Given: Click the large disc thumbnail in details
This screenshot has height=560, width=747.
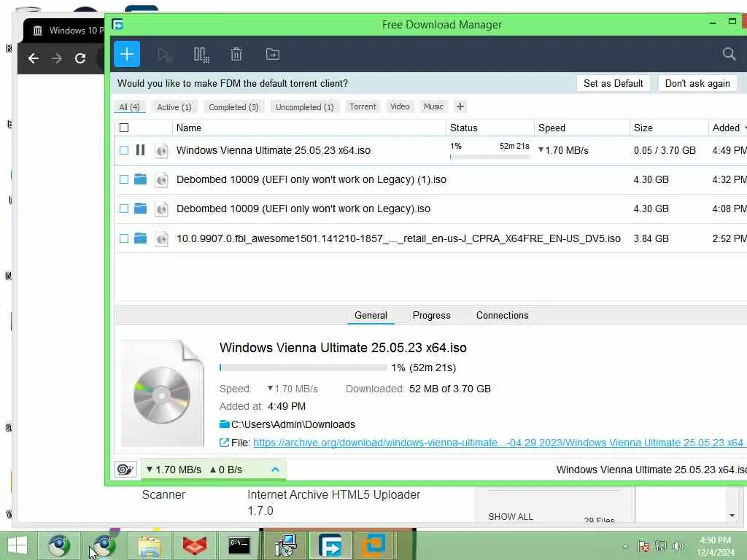Looking at the screenshot, I should (163, 393).
